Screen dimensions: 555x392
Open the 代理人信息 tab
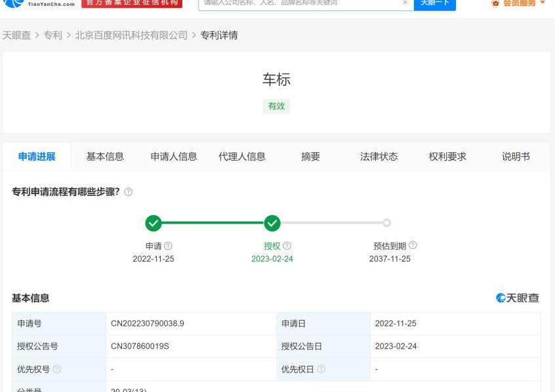[x=242, y=157]
